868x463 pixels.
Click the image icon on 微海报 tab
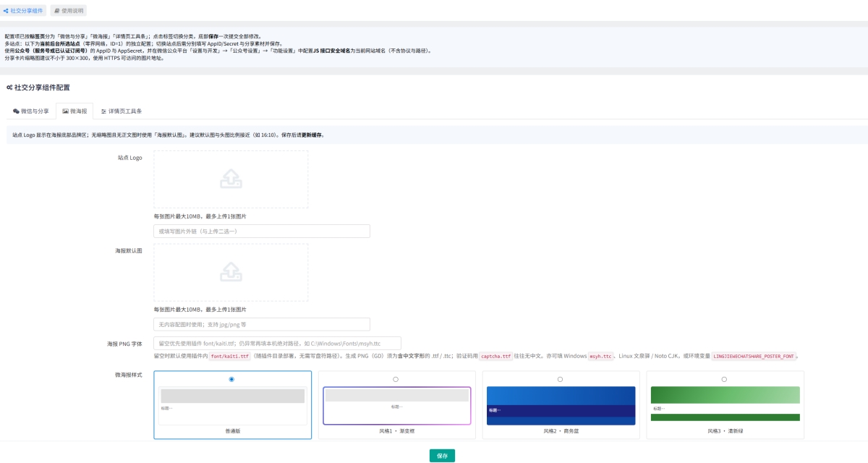point(66,111)
